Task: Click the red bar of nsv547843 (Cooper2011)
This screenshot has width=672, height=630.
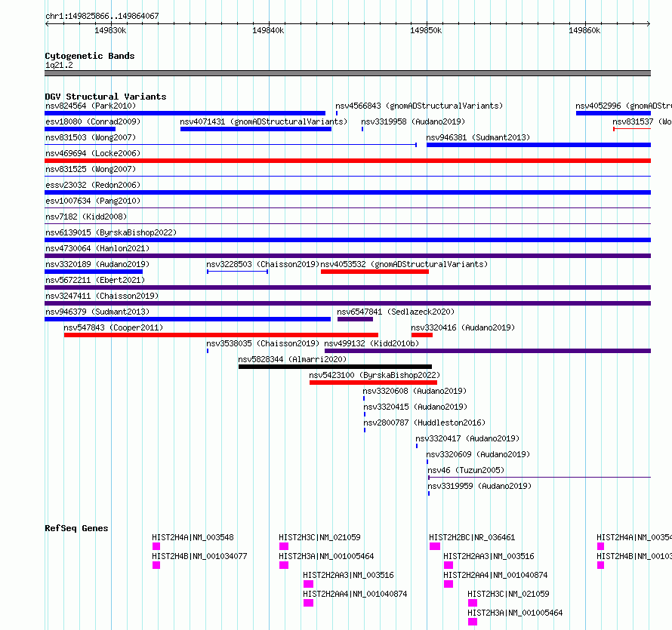Action: (x=221, y=335)
